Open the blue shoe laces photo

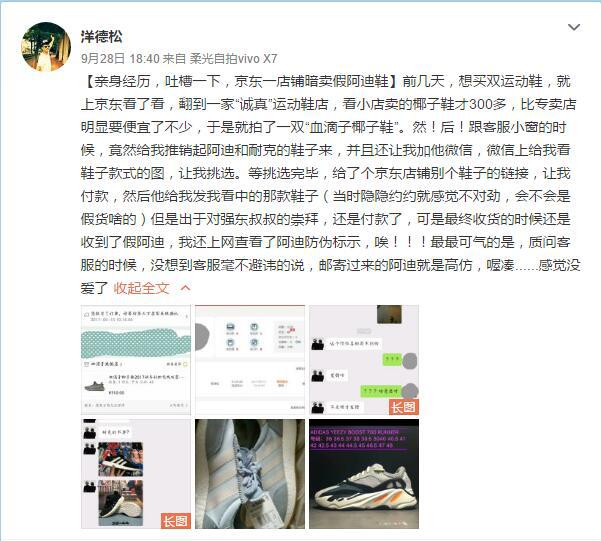(250, 474)
